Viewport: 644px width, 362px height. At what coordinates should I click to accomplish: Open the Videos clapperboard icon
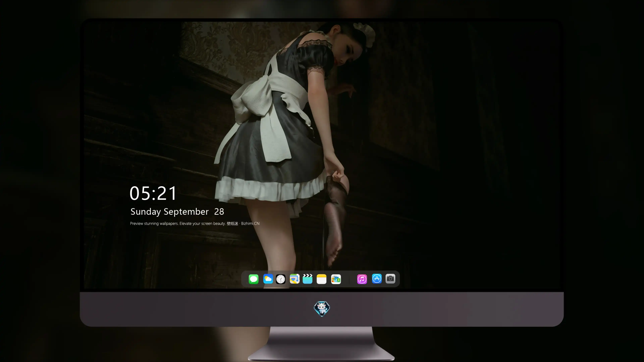(308, 279)
